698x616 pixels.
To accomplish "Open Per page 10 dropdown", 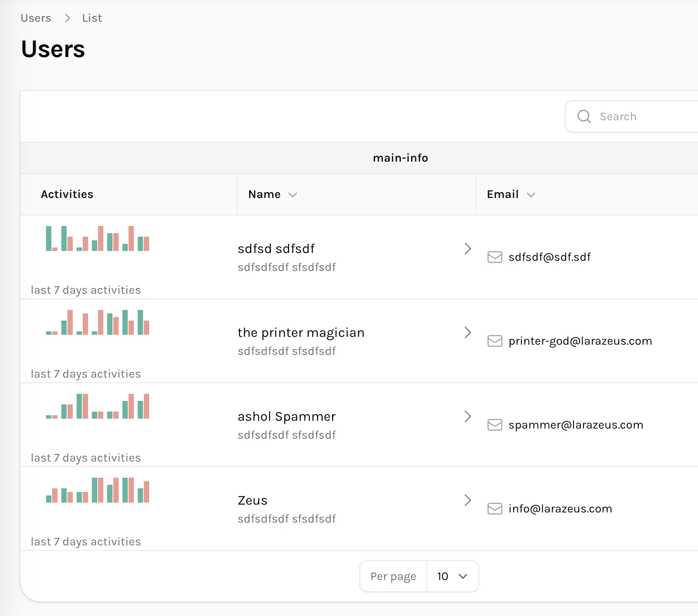I will click(x=452, y=576).
